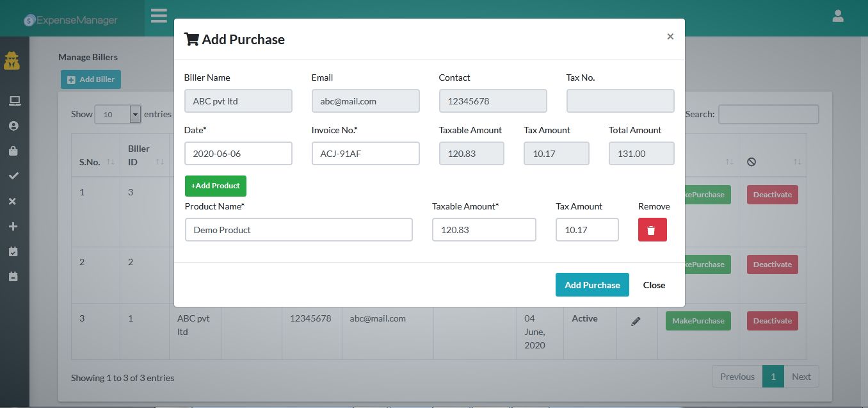Open the briefcase icon in sidebar

pos(13,151)
